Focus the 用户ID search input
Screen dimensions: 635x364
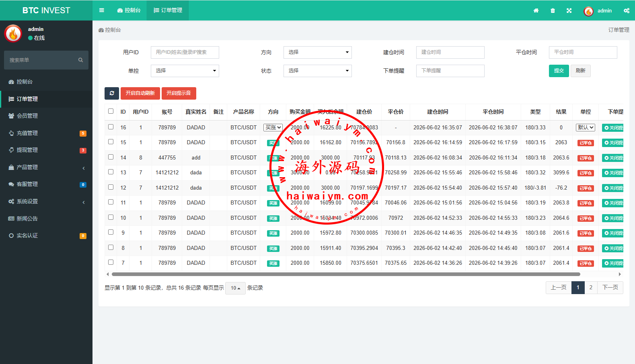click(185, 52)
